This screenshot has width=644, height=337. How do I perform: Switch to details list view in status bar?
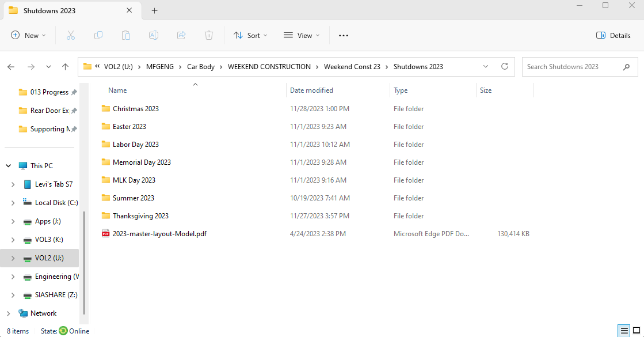pyautogui.click(x=624, y=331)
